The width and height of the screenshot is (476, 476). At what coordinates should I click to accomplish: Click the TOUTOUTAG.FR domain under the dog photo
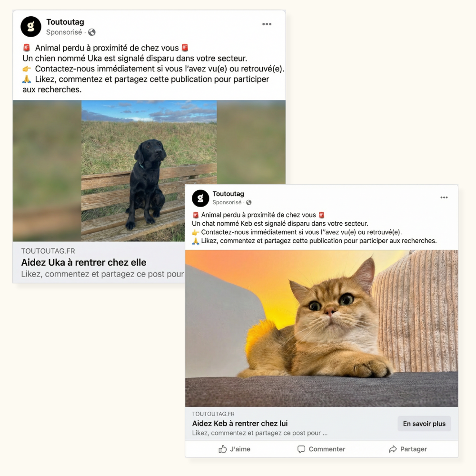click(x=48, y=251)
